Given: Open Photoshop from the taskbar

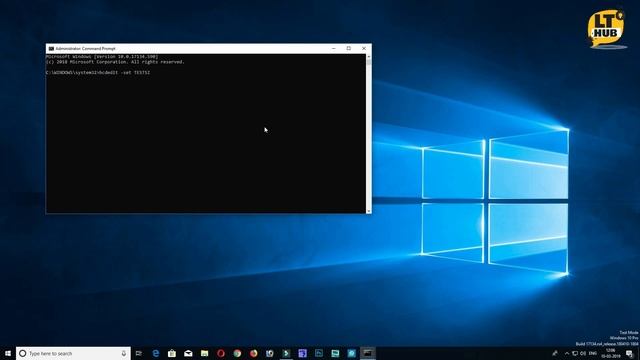Looking at the screenshot, I should [x=319, y=353].
